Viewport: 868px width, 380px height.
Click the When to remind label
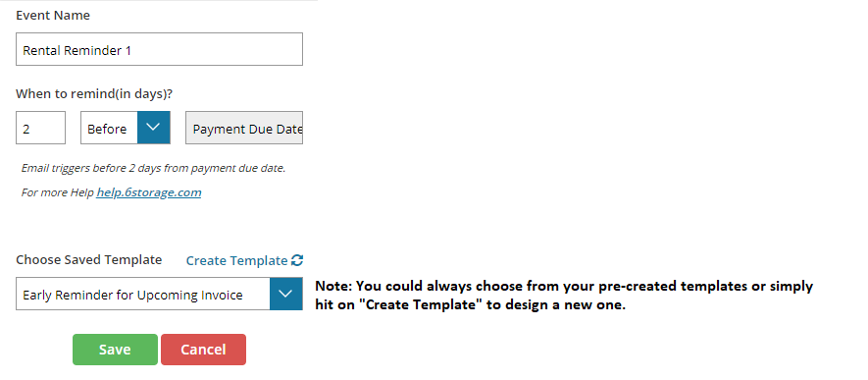tap(94, 93)
